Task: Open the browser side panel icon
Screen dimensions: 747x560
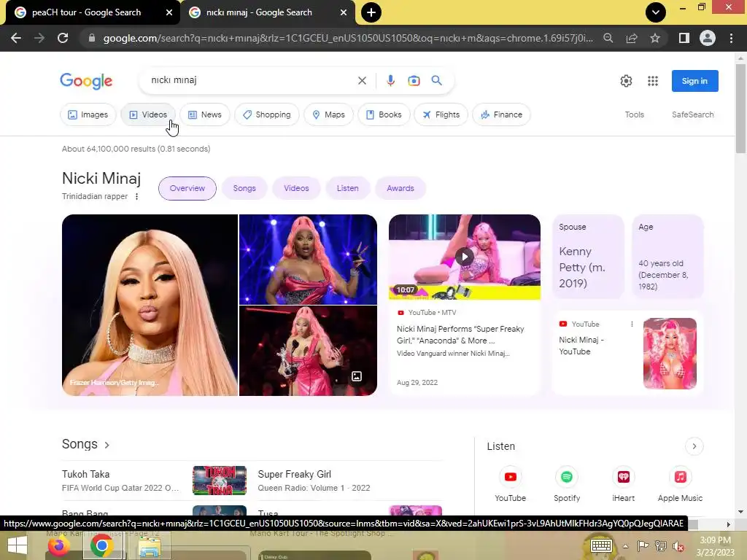Action: point(684,38)
